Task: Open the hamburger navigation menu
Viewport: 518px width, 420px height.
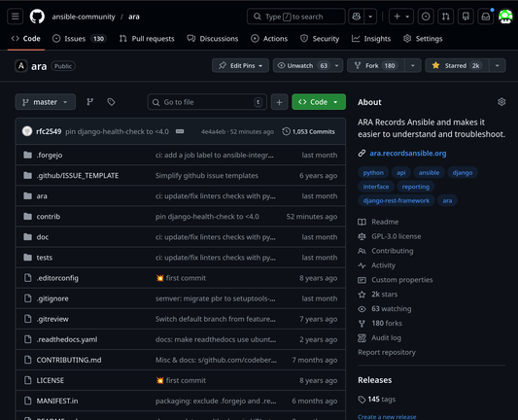Action: pos(16,17)
